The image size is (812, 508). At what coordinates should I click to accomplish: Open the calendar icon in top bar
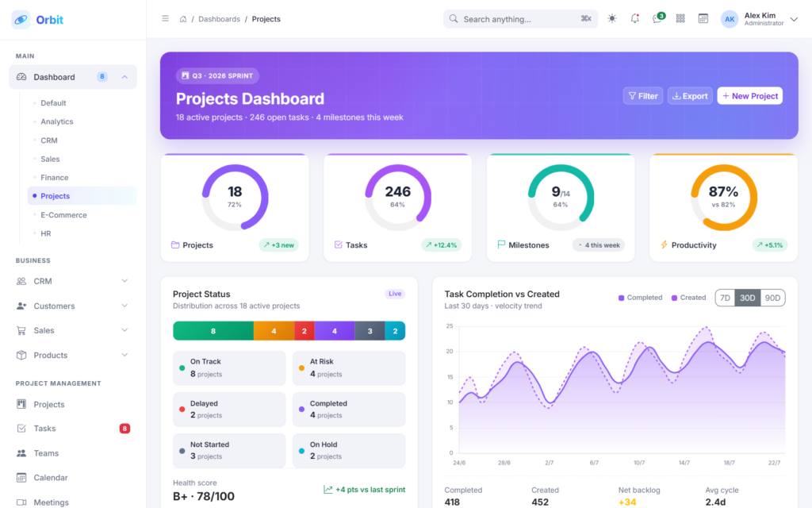click(703, 19)
